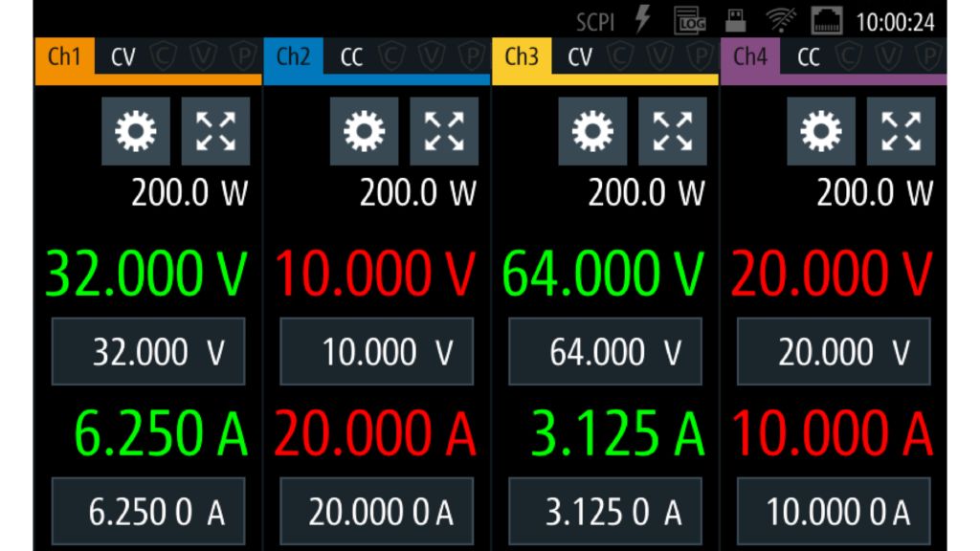Open Ch1 settings gear
Screen dimensions: 980x551
coord(136,131)
